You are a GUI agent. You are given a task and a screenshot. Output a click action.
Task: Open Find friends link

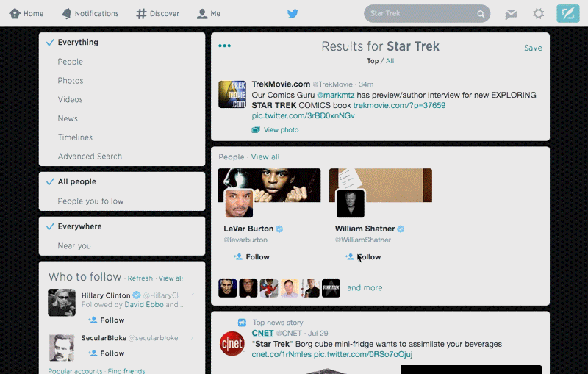click(x=126, y=370)
